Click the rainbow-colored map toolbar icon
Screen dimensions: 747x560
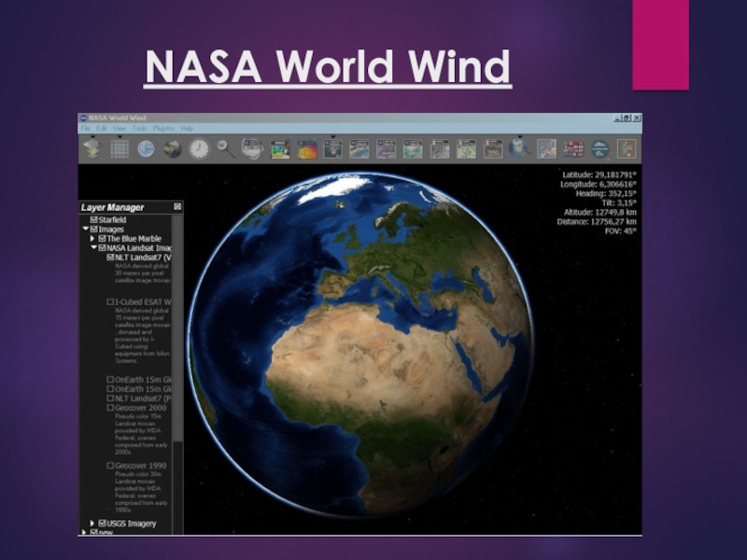(306, 148)
